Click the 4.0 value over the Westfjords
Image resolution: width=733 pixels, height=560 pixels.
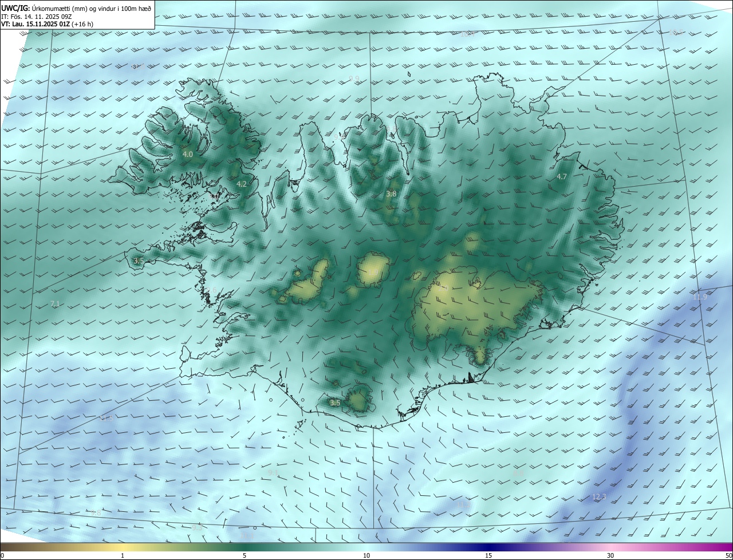coord(188,154)
